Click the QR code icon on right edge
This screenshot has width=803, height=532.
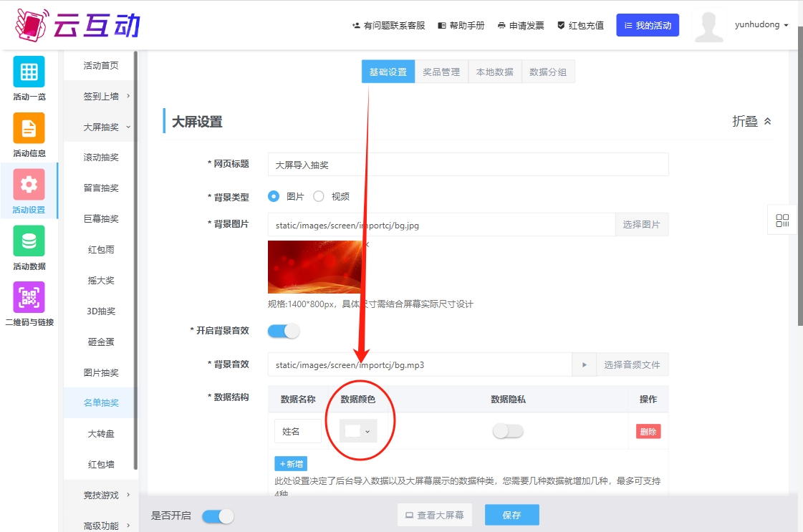[x=782, y=221]
